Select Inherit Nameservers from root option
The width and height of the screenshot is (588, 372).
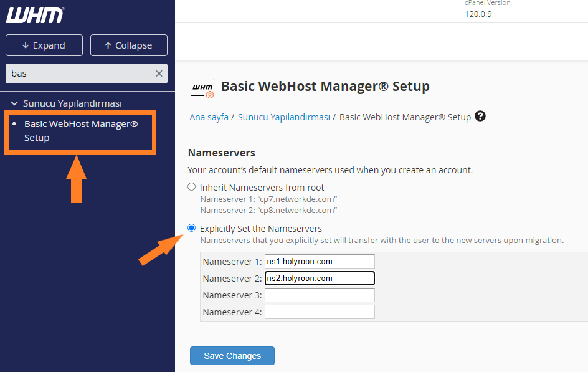tap(192, 187)
